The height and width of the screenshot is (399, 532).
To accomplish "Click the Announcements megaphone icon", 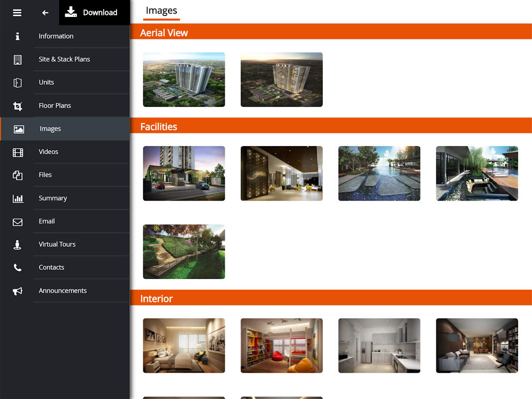I will (x=17, y=291).
